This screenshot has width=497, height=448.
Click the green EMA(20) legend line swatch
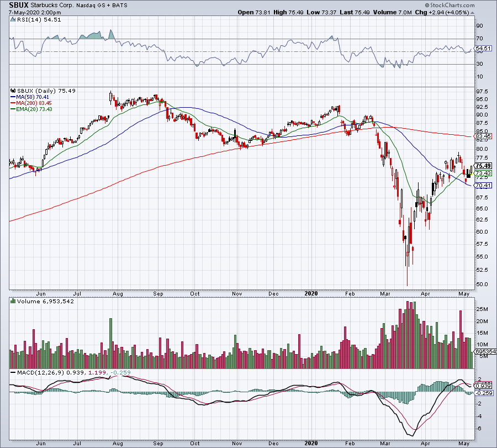(13, 109)
